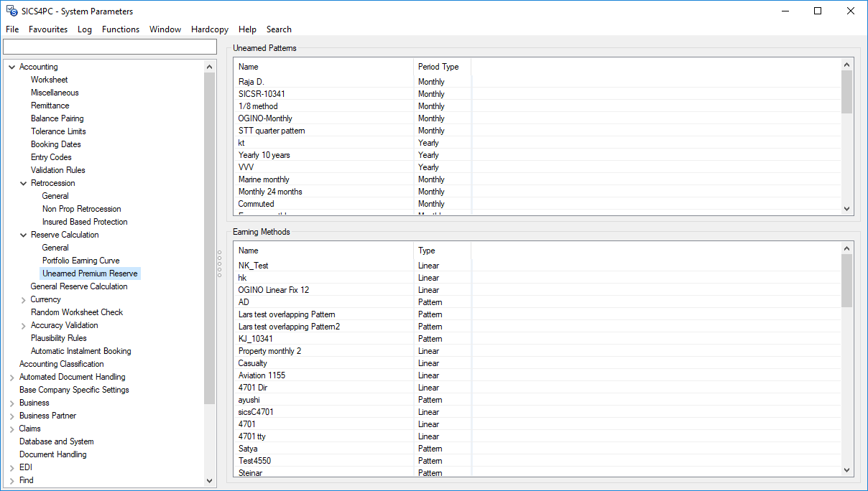Click the Unearned Patterns scrollbar up arrow
Screen dimensions: 868x491
click(x=846, y=63)
